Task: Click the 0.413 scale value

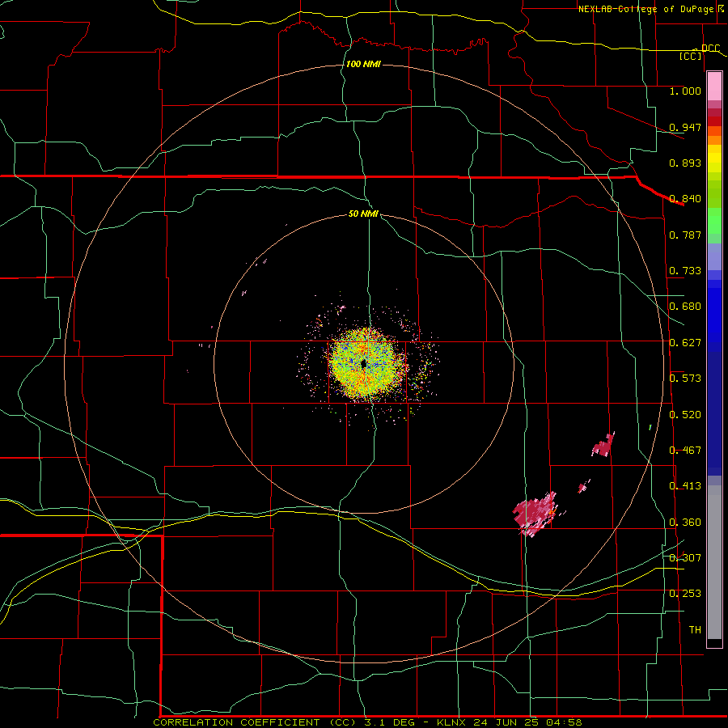Action: (x=685, y=486)
